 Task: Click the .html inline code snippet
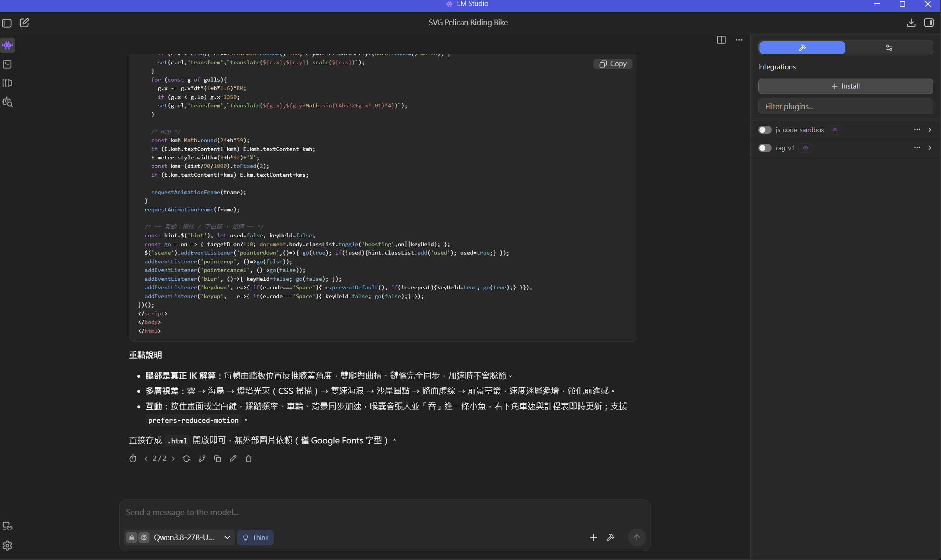[177, 441]
